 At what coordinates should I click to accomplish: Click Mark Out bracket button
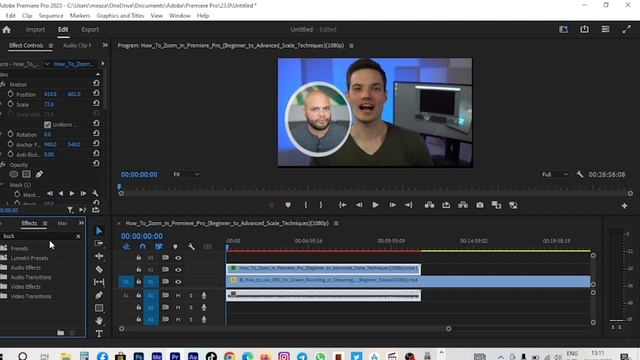pyautogui.click(x=321, y=205)
